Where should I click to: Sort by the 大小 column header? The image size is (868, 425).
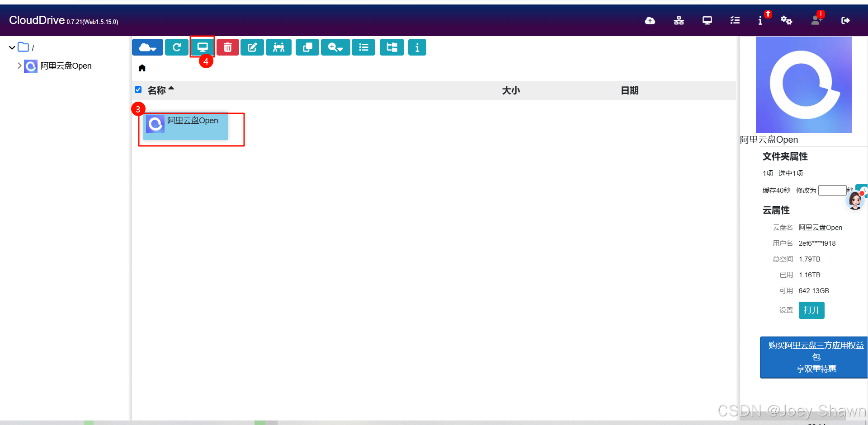coord(511,90)
